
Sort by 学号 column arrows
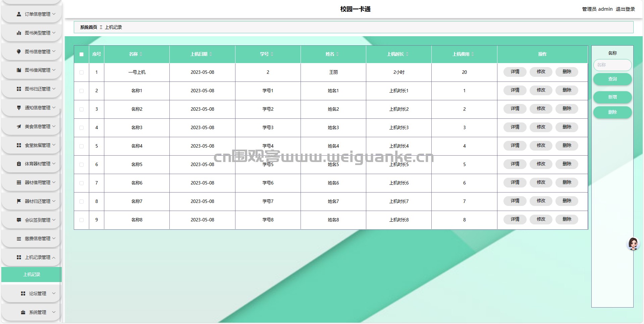pos(272,54)
